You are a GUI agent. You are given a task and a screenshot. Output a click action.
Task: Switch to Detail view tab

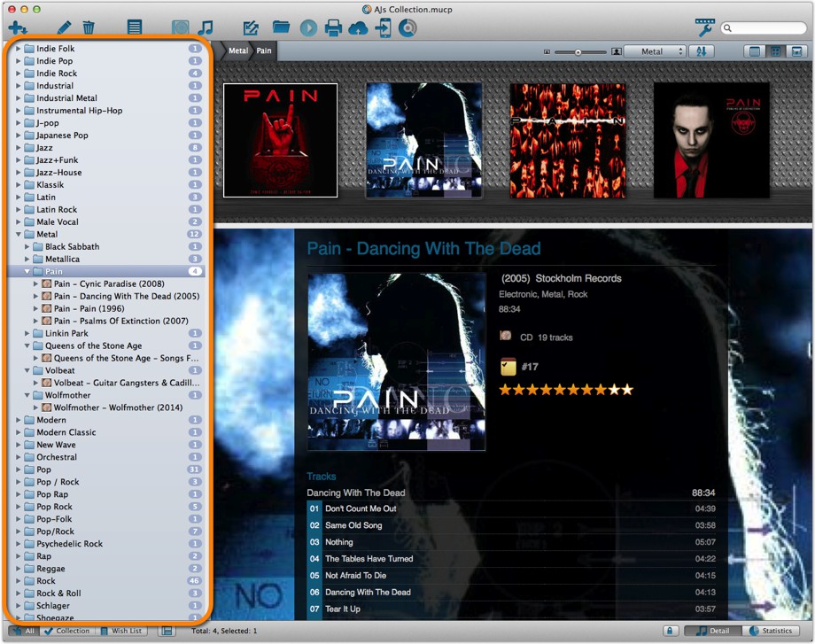[712, 631]
